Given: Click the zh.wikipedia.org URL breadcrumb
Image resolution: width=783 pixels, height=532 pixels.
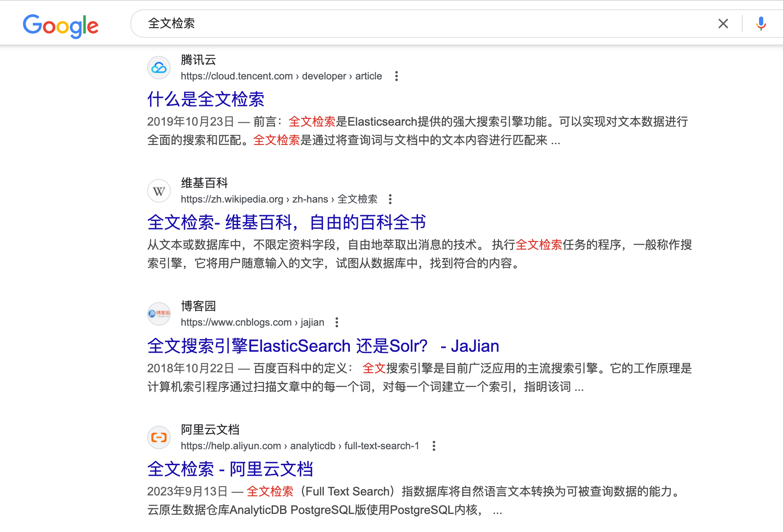Looking at the screenshot, I should 278,199.
